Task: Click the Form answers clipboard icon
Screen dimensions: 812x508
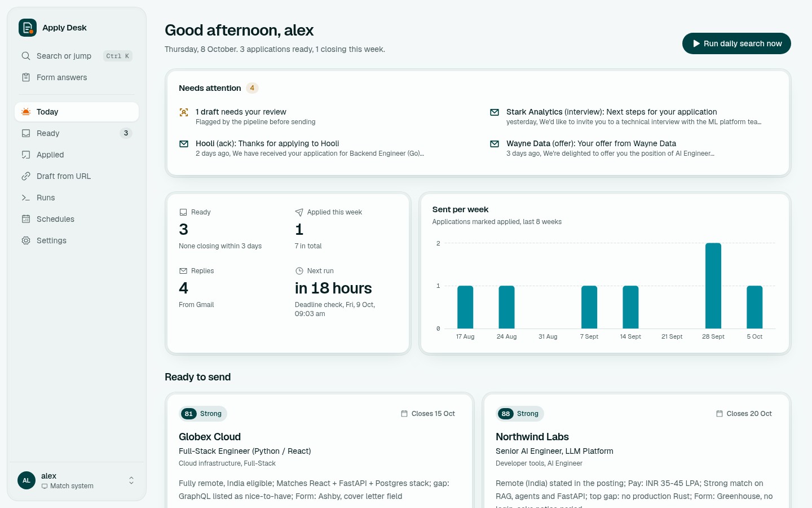Action: coord(26,77)
